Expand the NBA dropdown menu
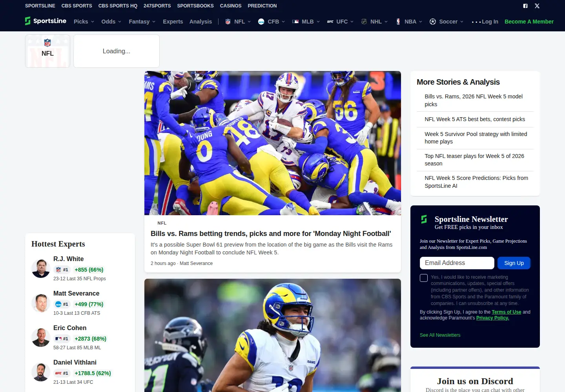Viewport: 565px width, 392px height. click(409, 22)
